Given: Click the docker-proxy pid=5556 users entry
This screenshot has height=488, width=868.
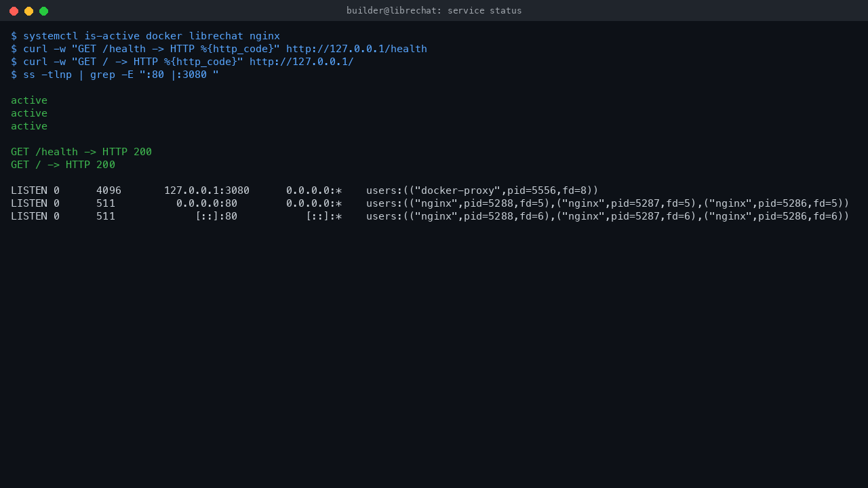Looking at the screenshot, I should point(482,190).
